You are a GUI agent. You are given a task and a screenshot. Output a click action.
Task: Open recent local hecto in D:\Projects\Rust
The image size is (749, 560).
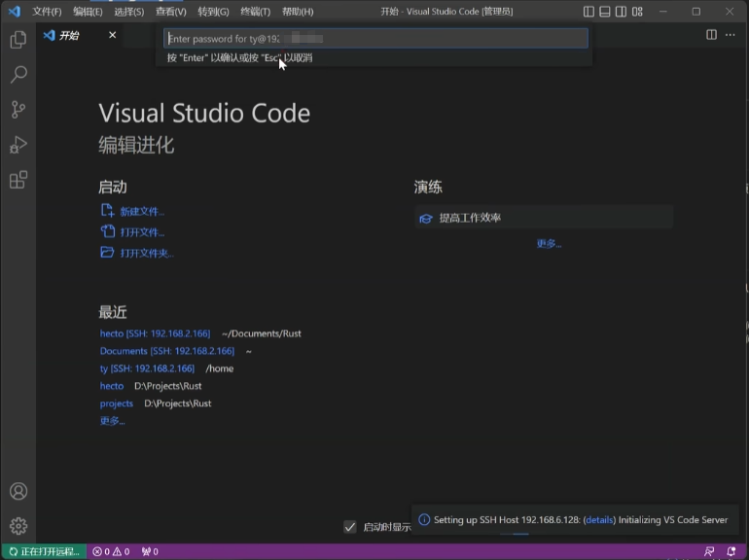[112, 386]
